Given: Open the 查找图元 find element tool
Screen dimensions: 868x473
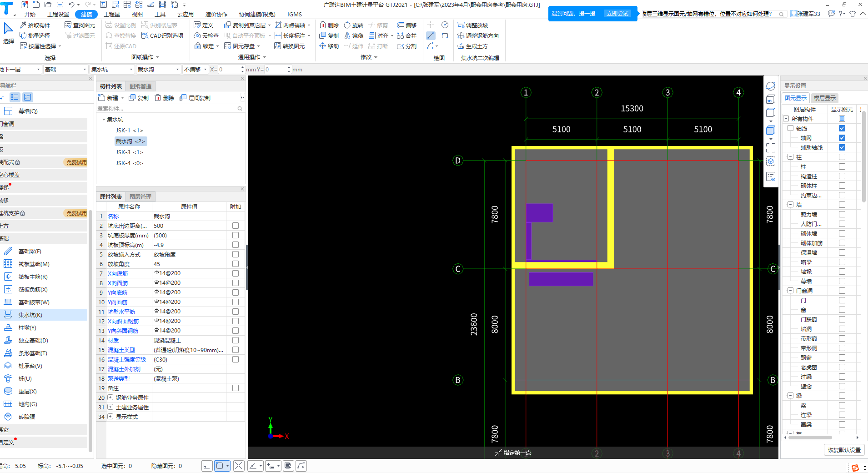Looking at the screenshot, I should tap(80, 25).
